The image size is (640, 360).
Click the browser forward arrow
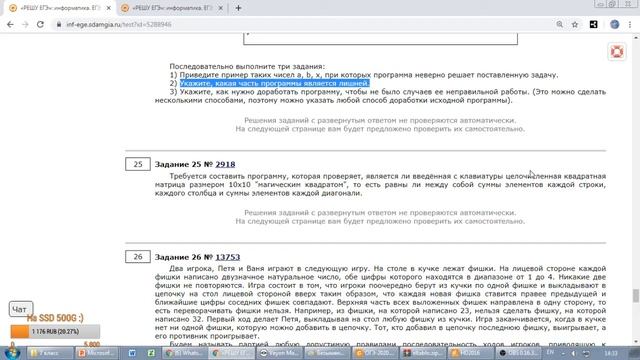click(x=25, y=24)
